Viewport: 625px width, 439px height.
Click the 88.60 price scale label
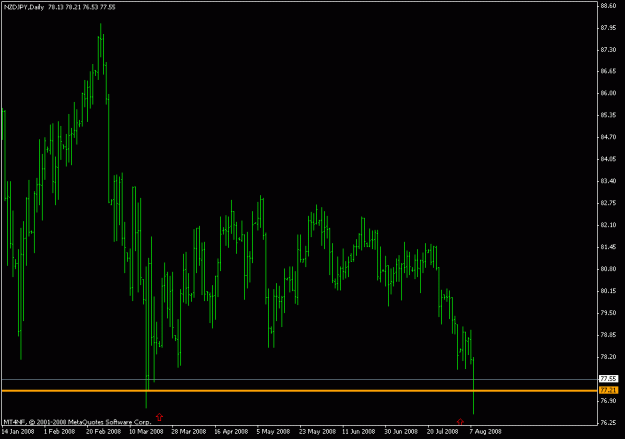[x=608, y=6]
